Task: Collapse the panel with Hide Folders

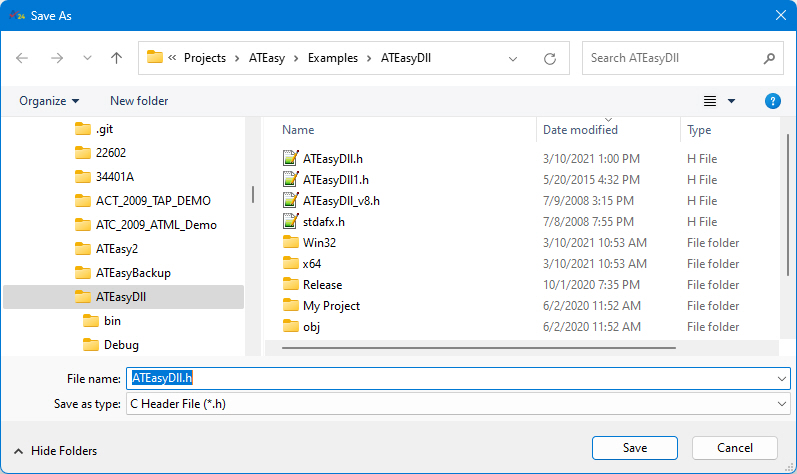Action: [59, 451]
